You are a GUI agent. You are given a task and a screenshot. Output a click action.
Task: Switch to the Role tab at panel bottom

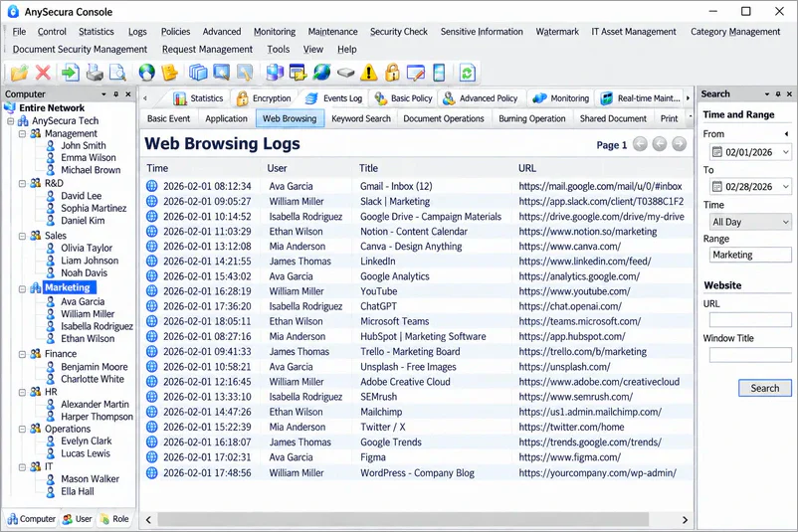pyautogui.click(x=114, y=519)
